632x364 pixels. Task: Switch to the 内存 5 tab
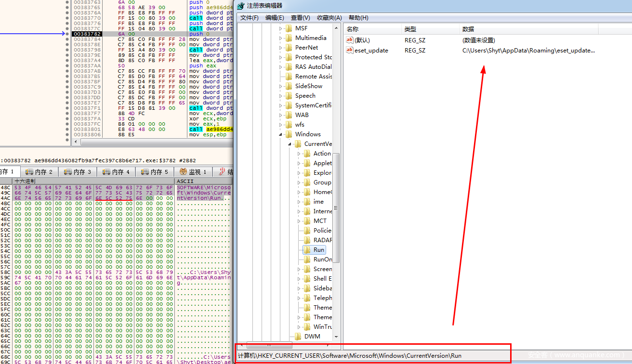[x=155, y=172]
